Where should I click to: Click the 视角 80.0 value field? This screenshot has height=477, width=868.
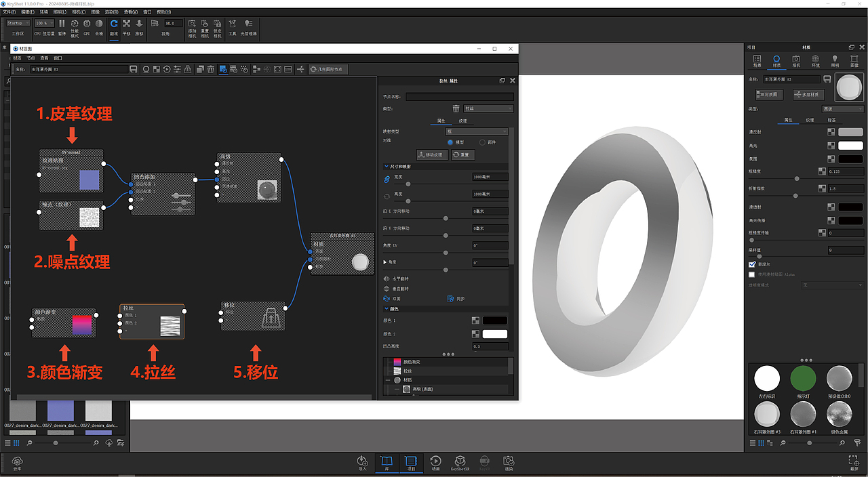[x=174, y=23]
